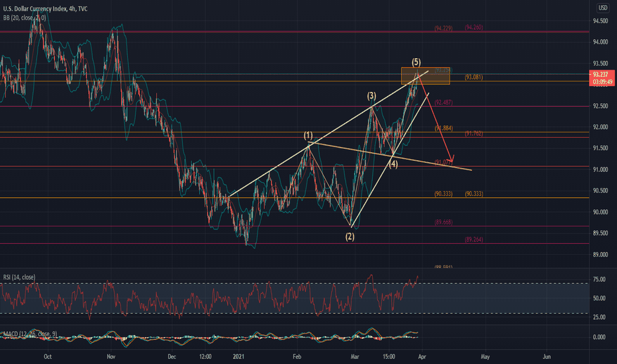This screenshot has height=364, width=617.
Task: Click the (92.487) level label
Action: pos(444,103)
